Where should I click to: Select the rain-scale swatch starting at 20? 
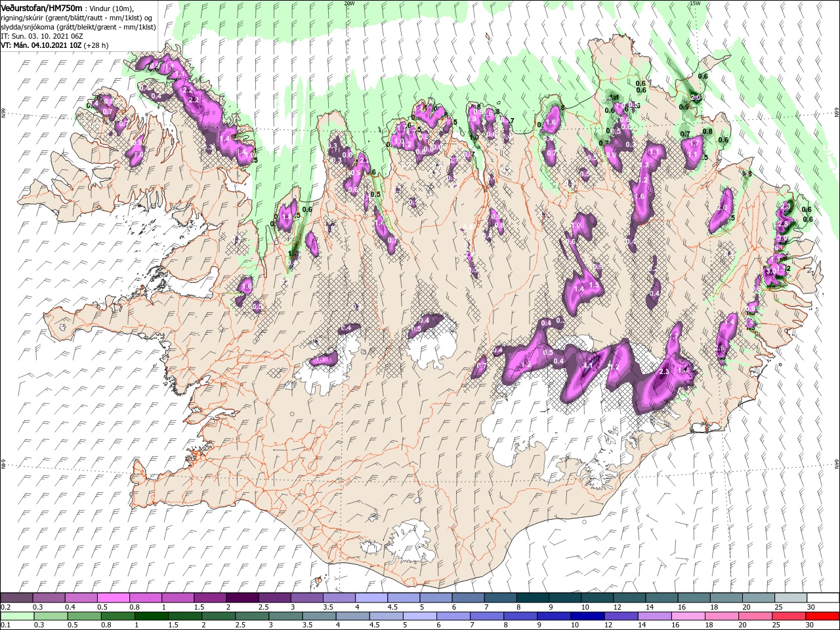pos(756,616)
